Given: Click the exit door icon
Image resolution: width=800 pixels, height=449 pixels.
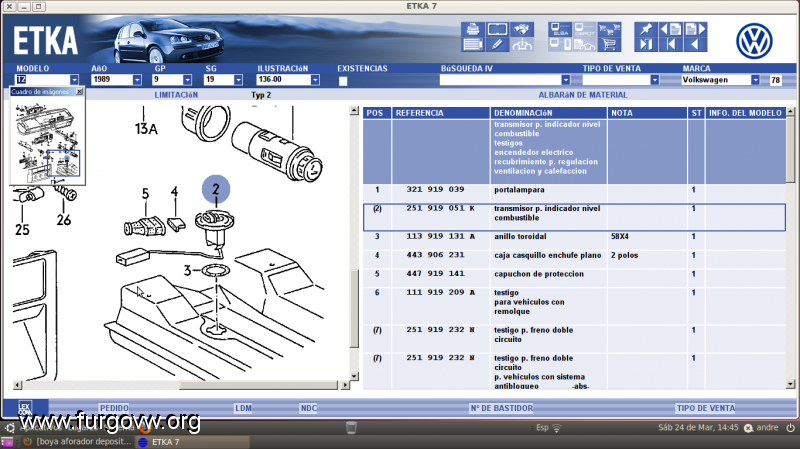Looking at the screenshot, I should (x=646, y=44).
